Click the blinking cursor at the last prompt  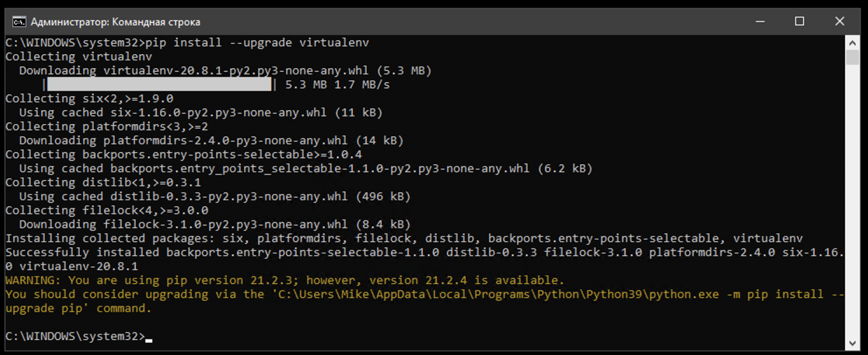pos(149,340)
